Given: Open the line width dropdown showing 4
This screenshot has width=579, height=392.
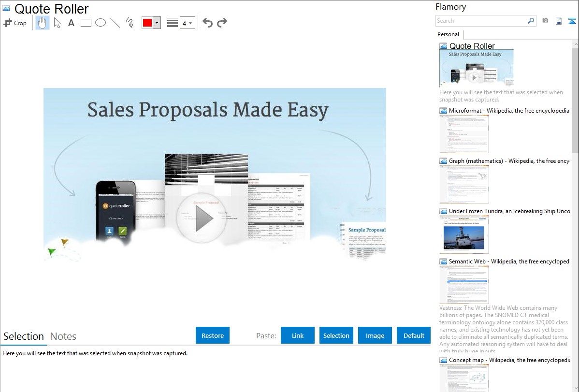Looking at the screenshot, I should pyautogui.click(x=187, y=23).
